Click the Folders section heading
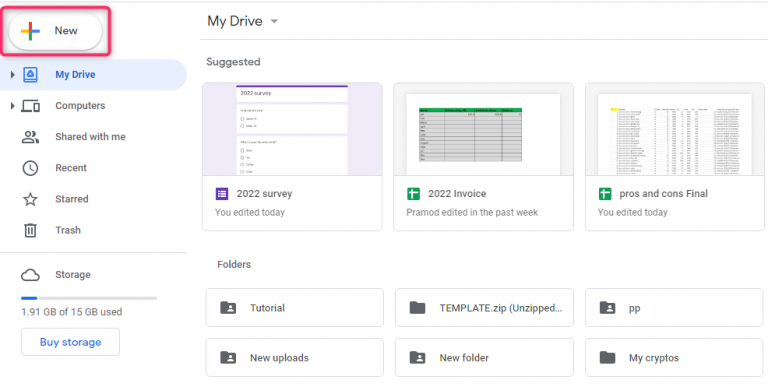The image size is (768, 387). pyautogui.click(x=234, y=265)
